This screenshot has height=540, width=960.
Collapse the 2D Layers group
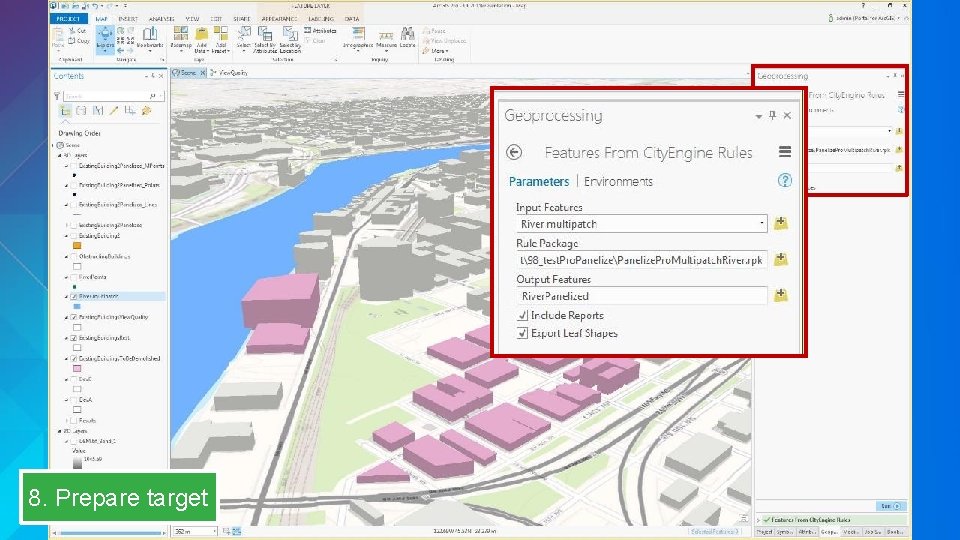coord(60,431)
